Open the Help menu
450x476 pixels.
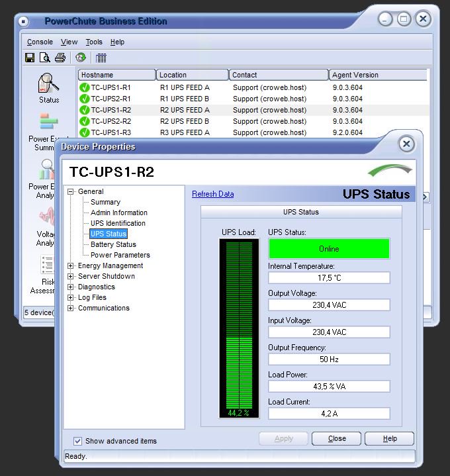point(117,42)
